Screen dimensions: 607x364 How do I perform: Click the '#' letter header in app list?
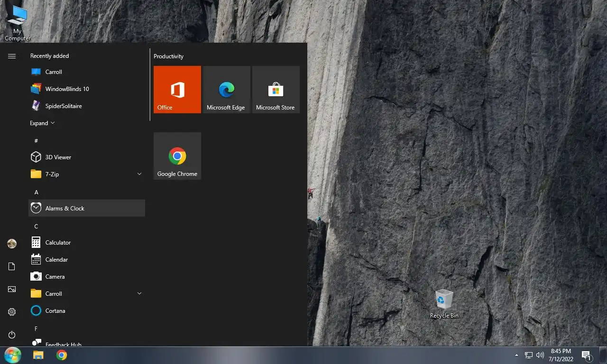point(36,141)
